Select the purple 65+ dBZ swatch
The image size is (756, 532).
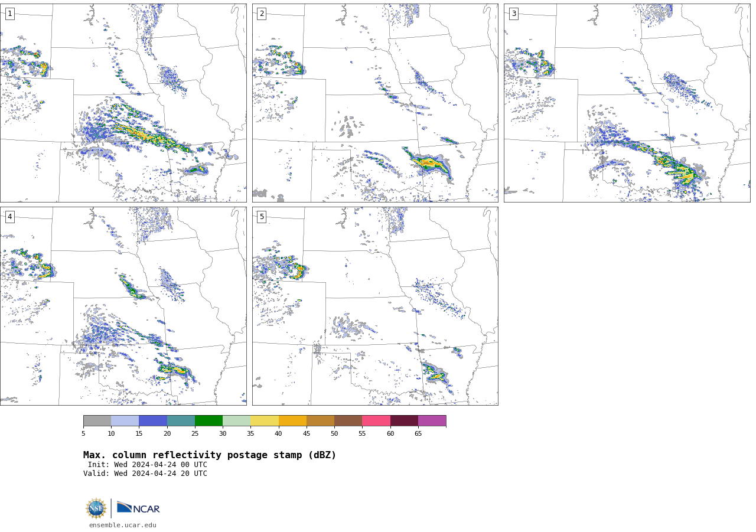point(432,421)
